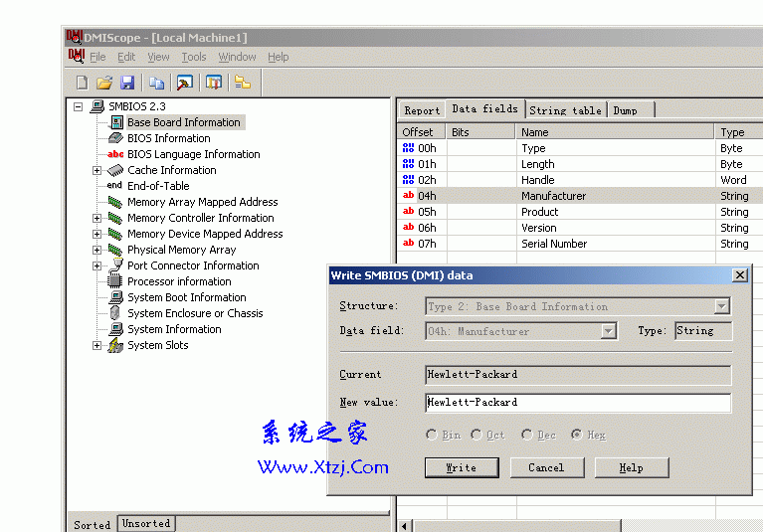
Task: Click Cancel in the dialog
Action: 546,467
